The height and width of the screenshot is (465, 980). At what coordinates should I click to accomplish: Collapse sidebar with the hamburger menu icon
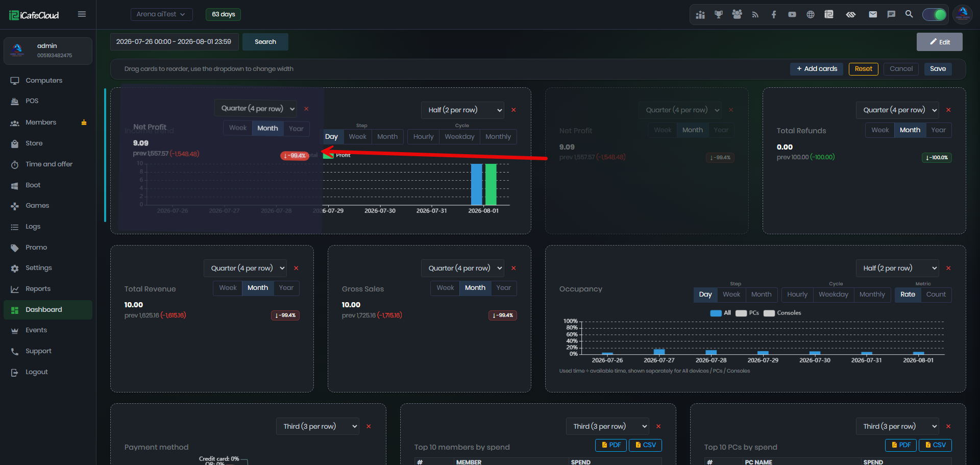[x=82, y=14]
